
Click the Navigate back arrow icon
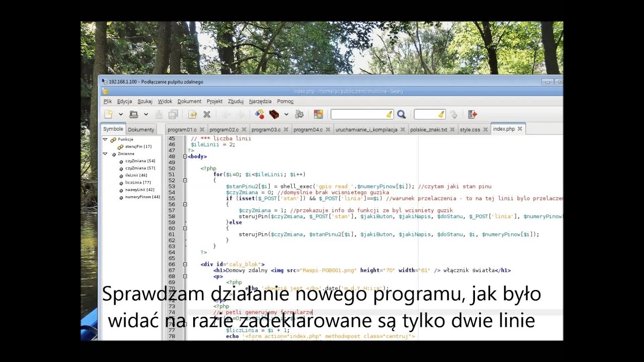226,115
